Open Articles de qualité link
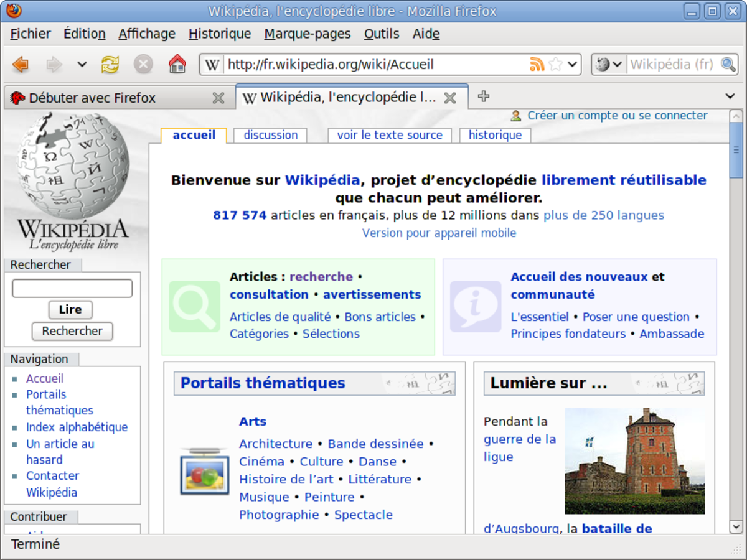This screenshot has width=747, height=560. coord(280,317)
